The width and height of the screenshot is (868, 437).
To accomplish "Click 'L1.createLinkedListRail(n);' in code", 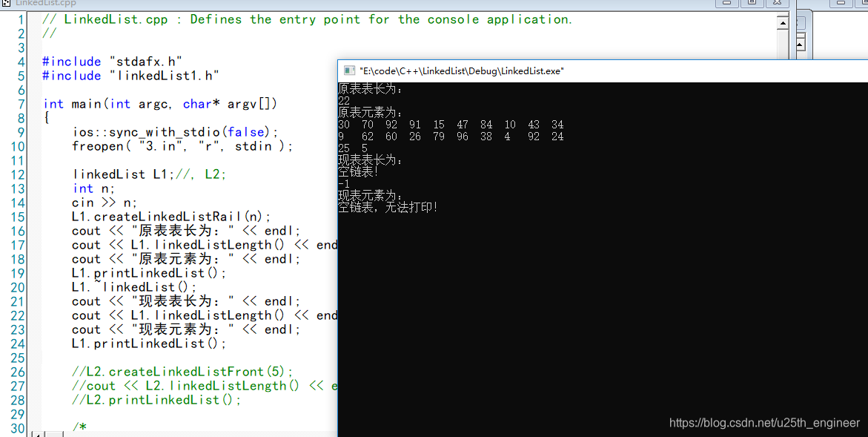I will coord(171,217).
